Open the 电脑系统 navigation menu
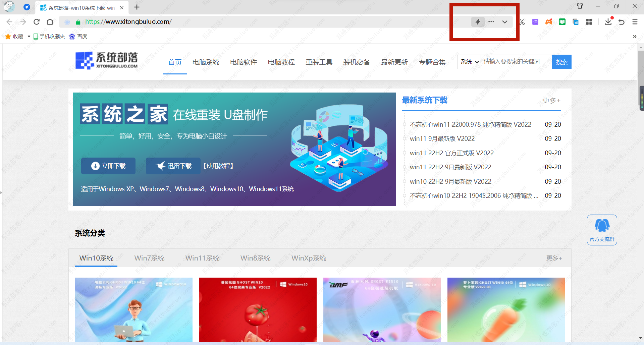Screen dimensions: 644x345 [x=206, y=62]
